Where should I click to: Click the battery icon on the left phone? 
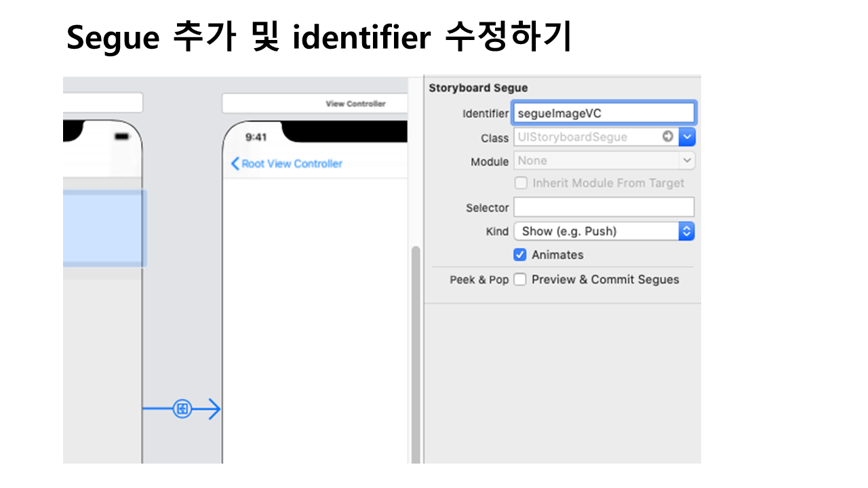coord(122,136)
